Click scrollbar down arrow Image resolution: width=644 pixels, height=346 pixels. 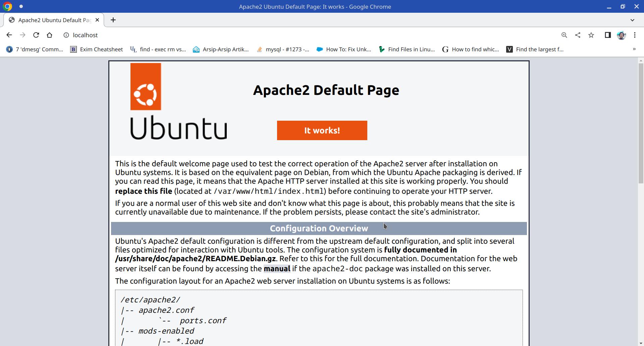[641, 343]
